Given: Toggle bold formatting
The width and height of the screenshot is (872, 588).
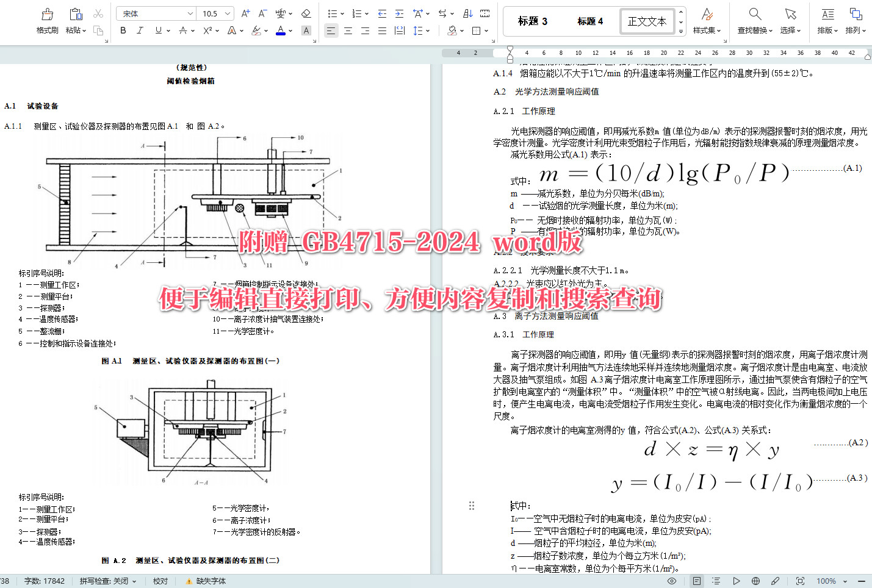Looking at the screenshot, I should click(123, 30).
